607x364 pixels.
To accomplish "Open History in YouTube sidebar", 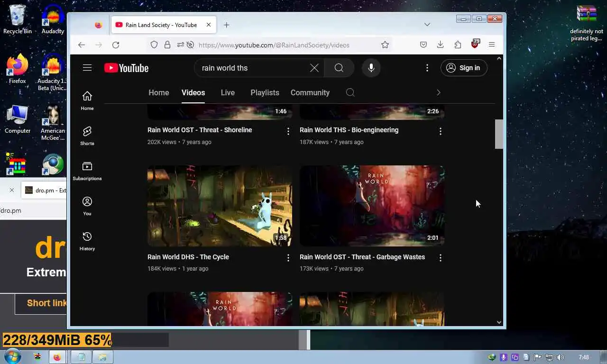I will (x=87, y=241).
